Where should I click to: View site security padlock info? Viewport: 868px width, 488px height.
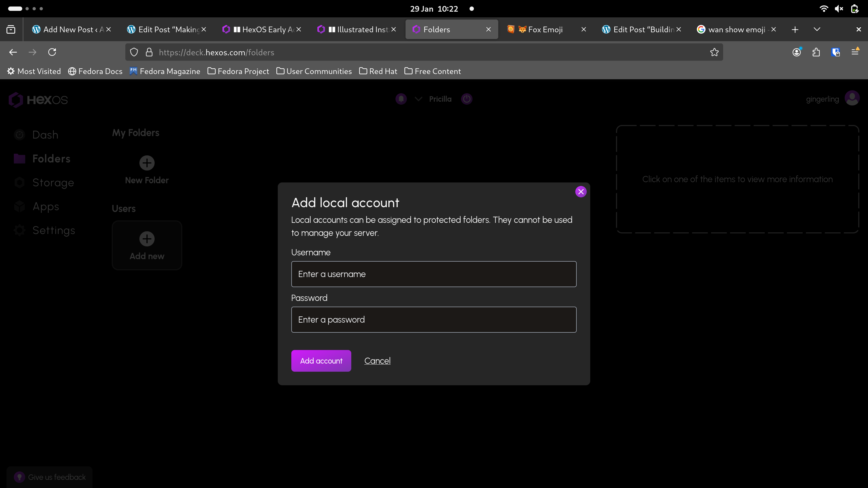click(x=149, y=52)
